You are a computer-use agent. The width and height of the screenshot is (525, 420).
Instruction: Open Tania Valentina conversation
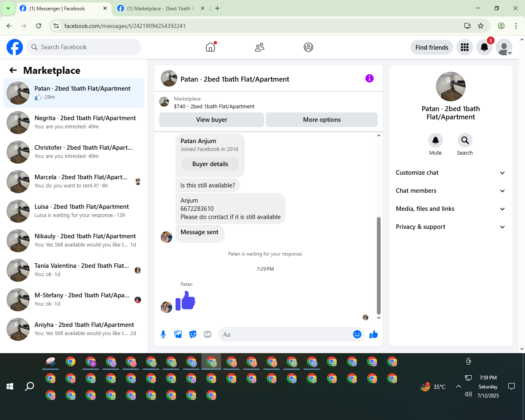(x=74, y=270)
